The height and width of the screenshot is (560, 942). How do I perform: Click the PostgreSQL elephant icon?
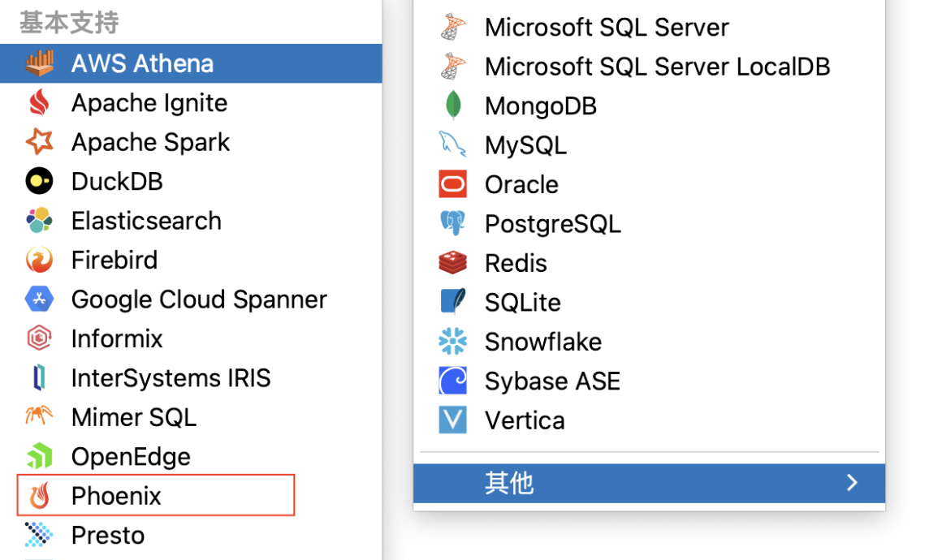coord(453,223)
